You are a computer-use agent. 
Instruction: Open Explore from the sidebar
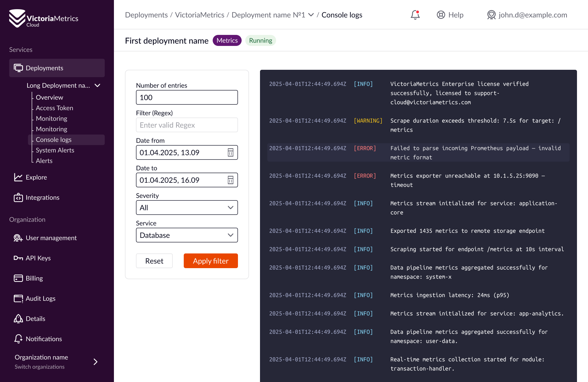(x=36, y=177)
